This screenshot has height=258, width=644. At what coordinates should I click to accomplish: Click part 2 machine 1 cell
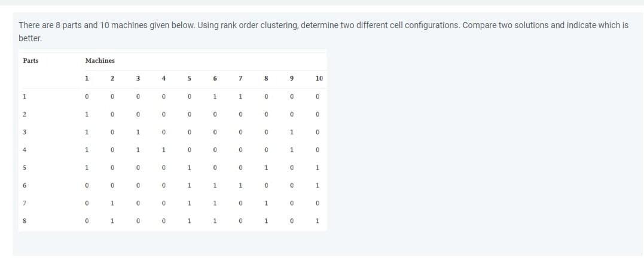click(x=87, y=115)
